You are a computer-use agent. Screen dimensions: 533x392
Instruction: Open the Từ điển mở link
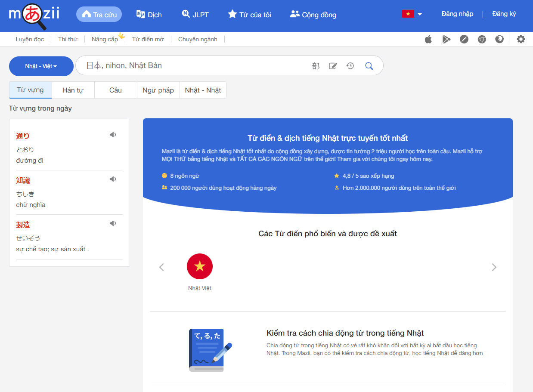click(x=148, y=39)
